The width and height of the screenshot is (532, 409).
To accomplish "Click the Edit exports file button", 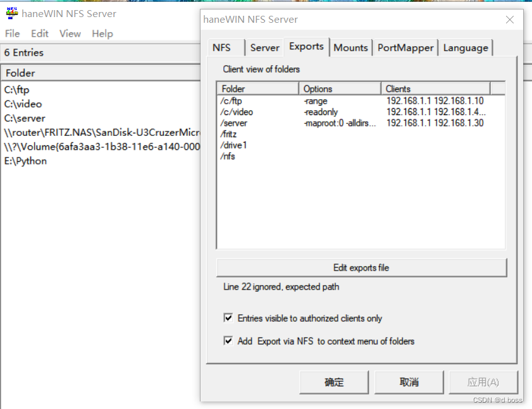I will click(361, 267).
